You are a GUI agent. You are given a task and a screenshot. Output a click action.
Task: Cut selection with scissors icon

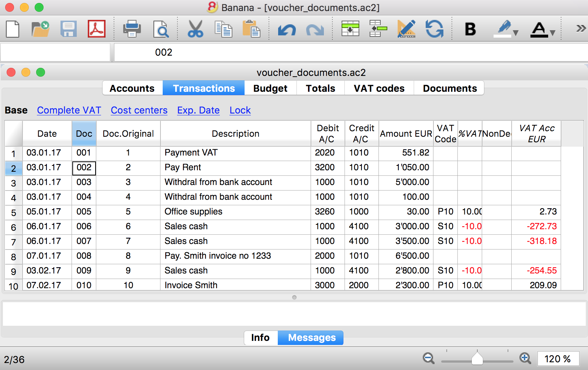pos(195,29)
